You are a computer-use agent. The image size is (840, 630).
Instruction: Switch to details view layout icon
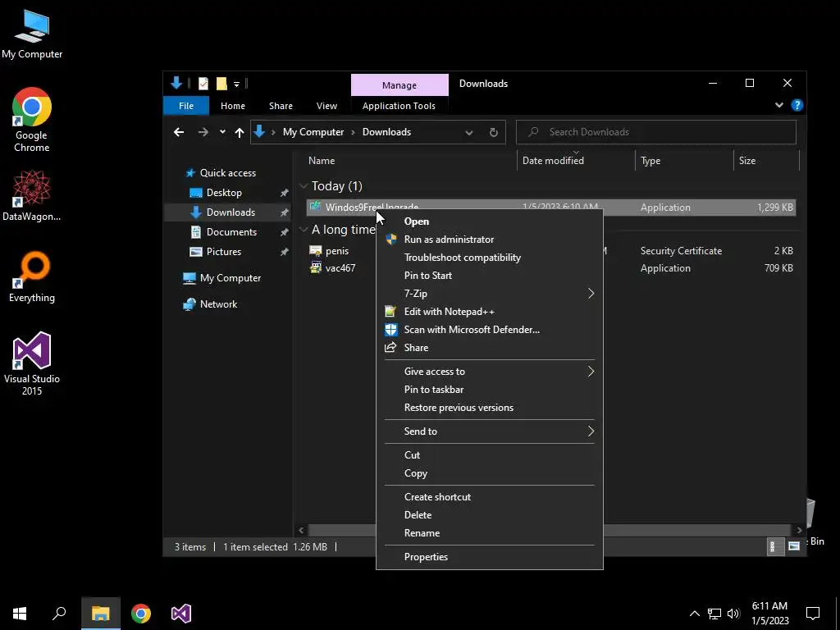pyautogui.click(x=774, y=547)
